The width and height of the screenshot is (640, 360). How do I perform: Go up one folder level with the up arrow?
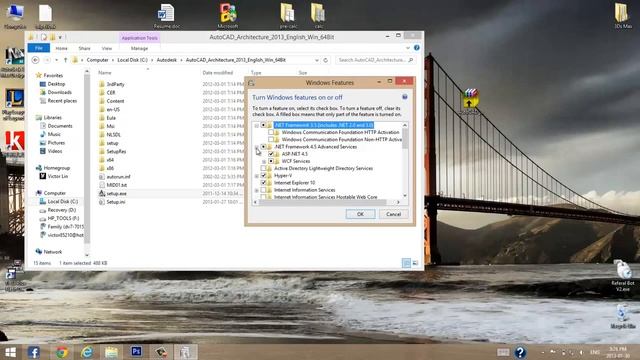[65, 60]
